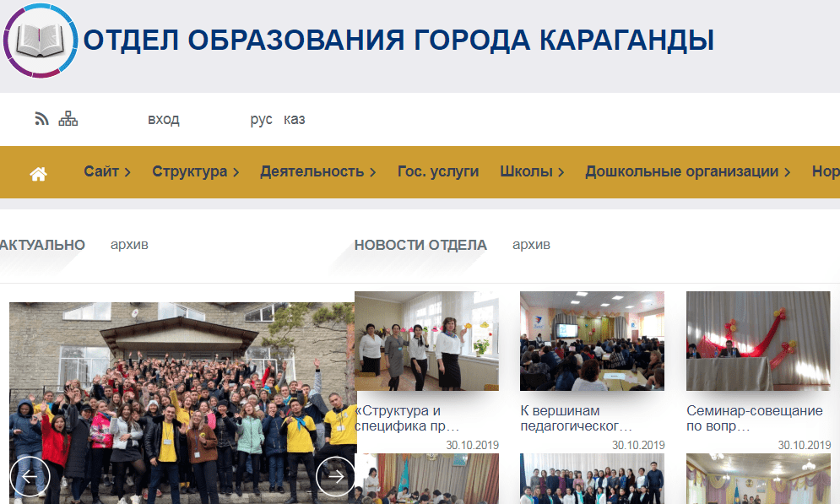Select the home icon in navigation bar
Image resolution: width=840 pixels, height=504 pixels.
coord(37,171)
